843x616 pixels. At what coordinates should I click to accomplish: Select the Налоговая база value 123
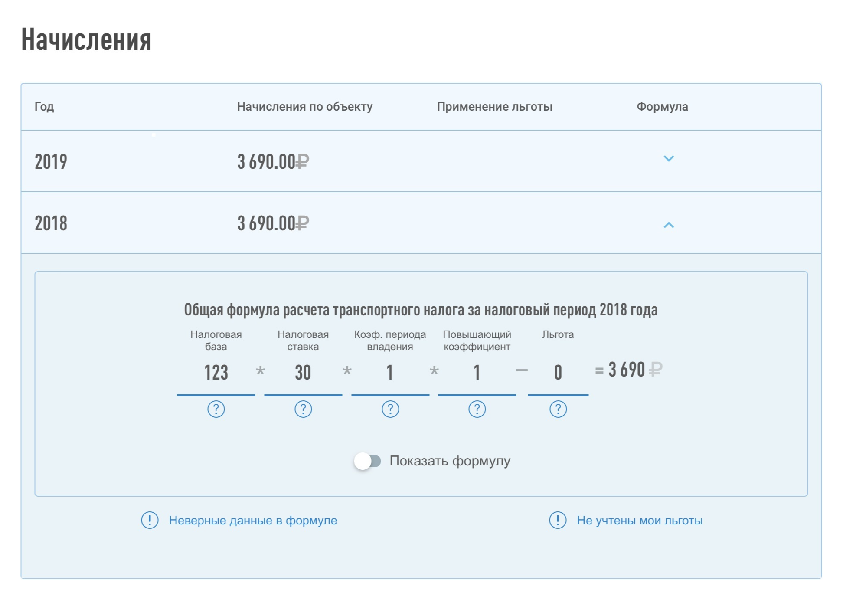pyautogui.click(x=216, y=373)
